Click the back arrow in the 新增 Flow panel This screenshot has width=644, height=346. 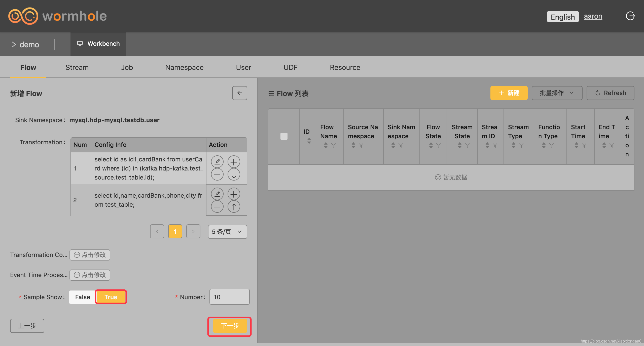coord(239,93)
